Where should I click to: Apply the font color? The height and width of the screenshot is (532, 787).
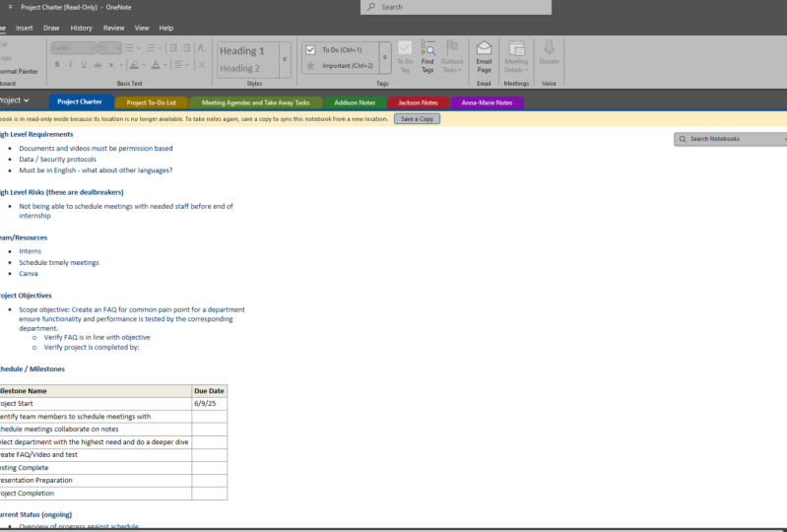[156, 64]
